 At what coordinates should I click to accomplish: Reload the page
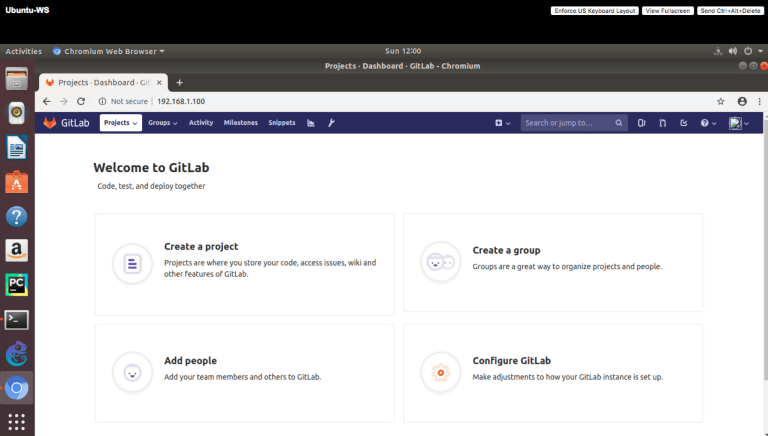click(81, 101)
